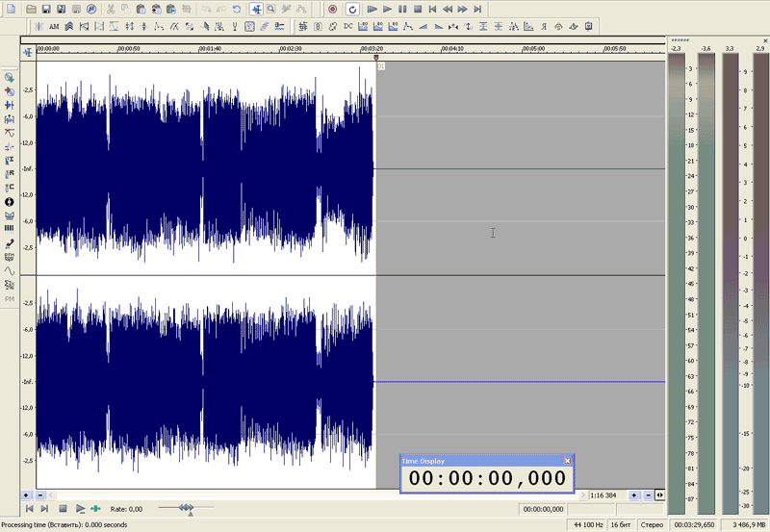
Task: Click Play in the bottom window transport
Action: 80,508
